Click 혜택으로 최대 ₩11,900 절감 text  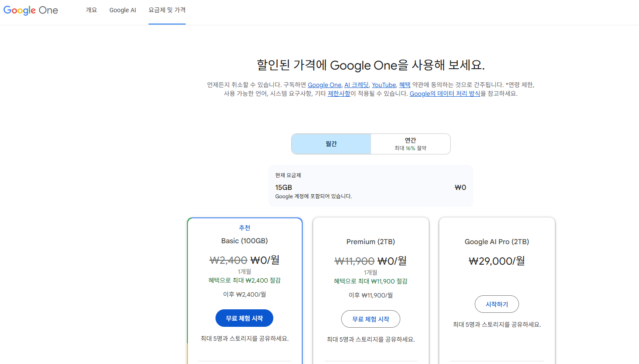point(371,281)
